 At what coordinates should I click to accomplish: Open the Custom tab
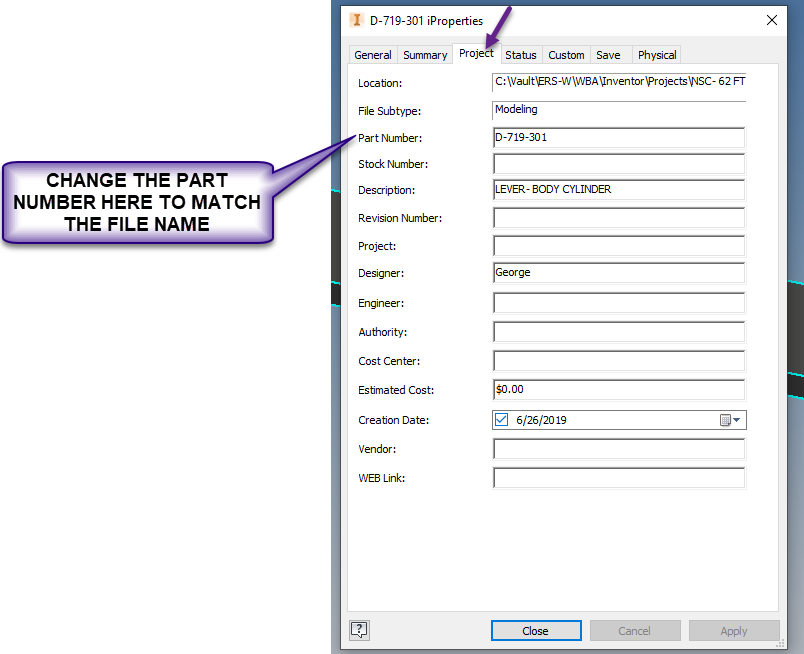pos(566,55)
